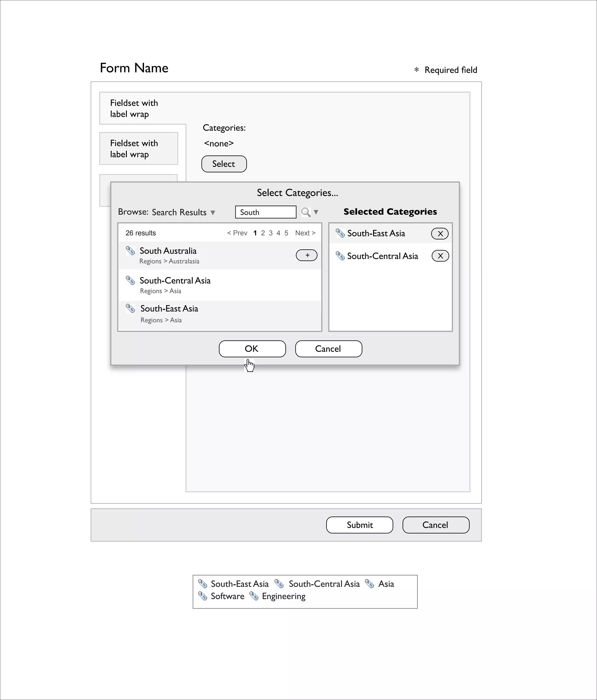Click tag icon beside South Australia result
The image size is (597, 700).
pos(130,251)
